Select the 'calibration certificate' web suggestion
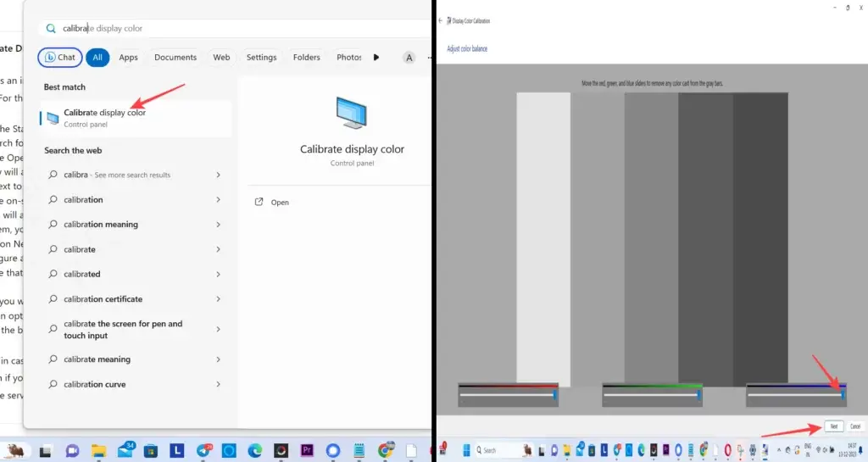Screen dimensions: 868x462 point(136,299)
